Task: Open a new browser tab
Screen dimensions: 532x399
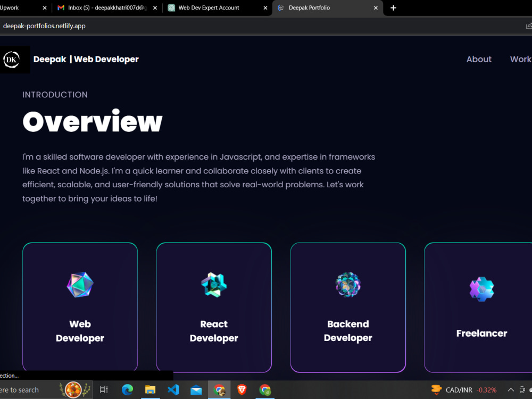Action: click(x=393, y=8)
